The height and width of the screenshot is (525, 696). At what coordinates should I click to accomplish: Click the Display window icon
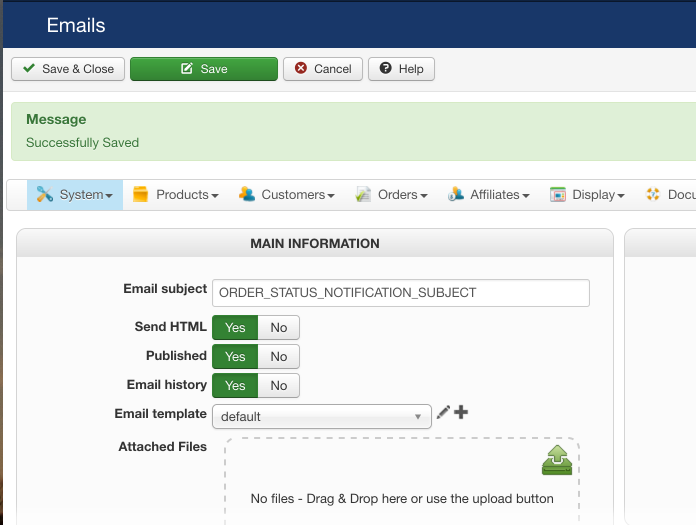pos(558,194)
